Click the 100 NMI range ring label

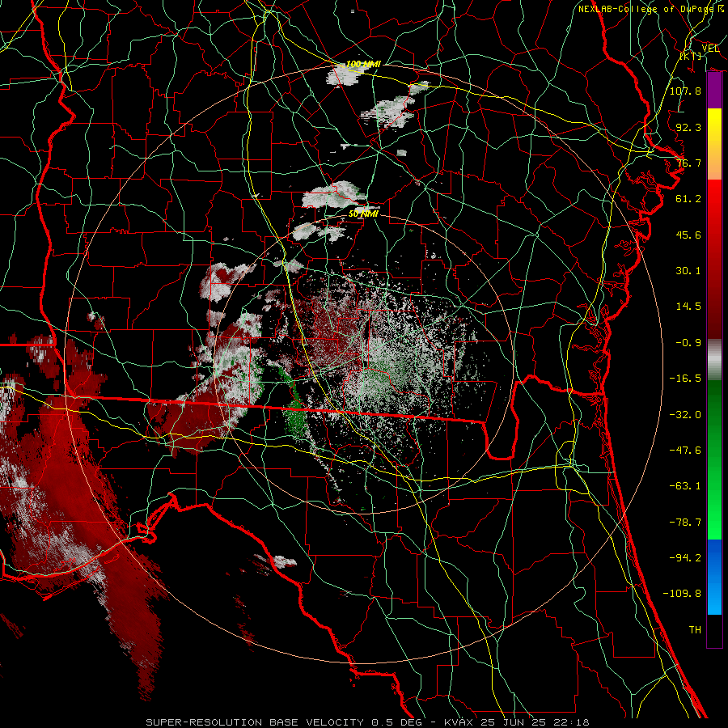pos(363,64)
